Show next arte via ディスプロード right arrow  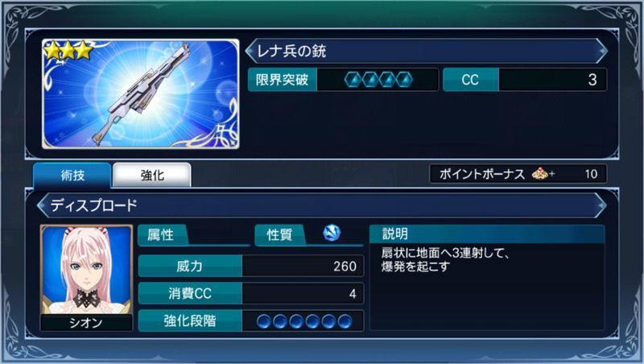[x=601, y=205]
